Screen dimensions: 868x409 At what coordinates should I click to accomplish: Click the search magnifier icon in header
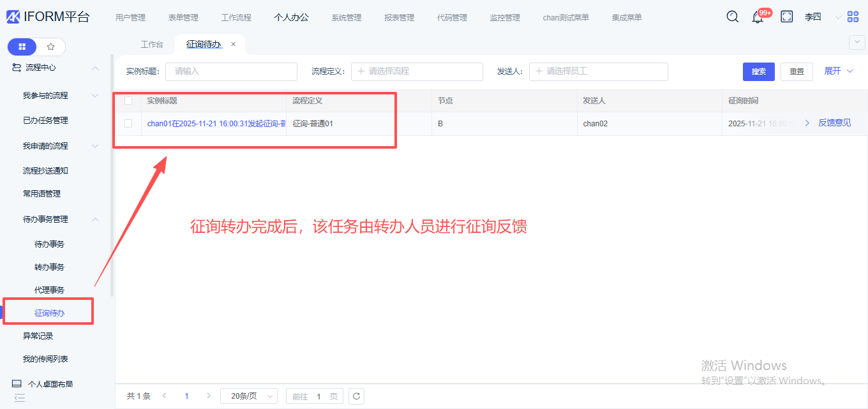733,17
